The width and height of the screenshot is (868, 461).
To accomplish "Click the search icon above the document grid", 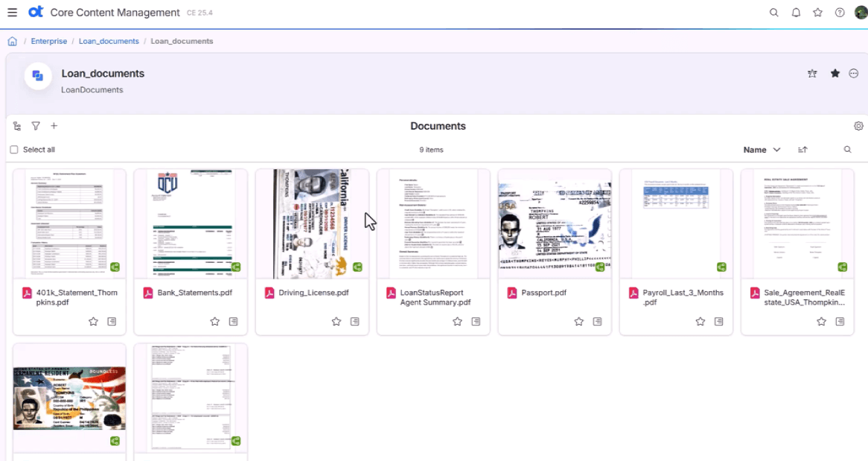I will point(847,150).
